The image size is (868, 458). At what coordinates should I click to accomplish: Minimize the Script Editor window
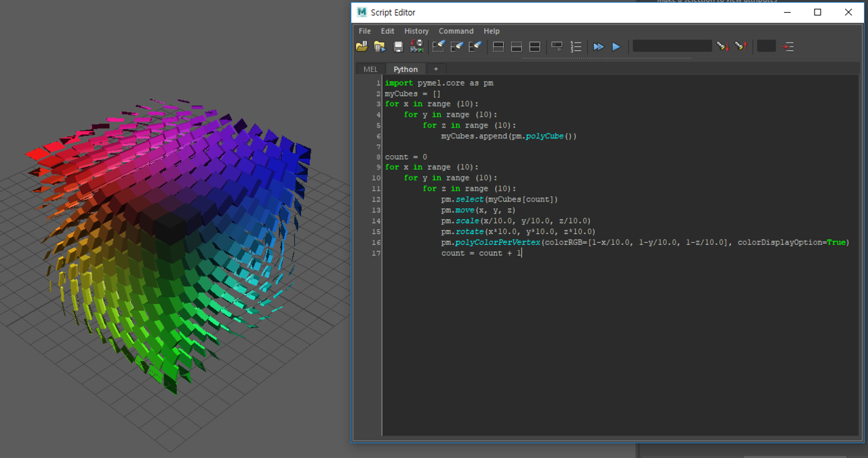pyautogui.click(x=787, y=12)
